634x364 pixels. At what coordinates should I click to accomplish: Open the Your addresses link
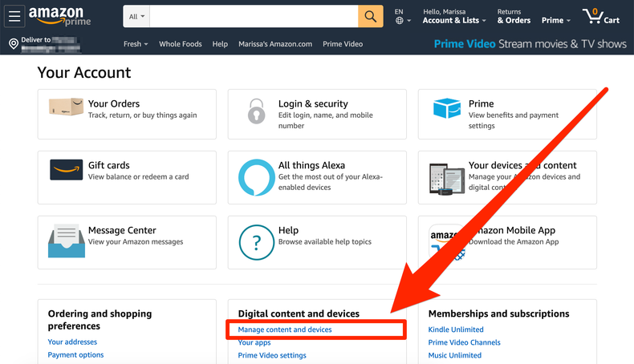coord(72,342)
